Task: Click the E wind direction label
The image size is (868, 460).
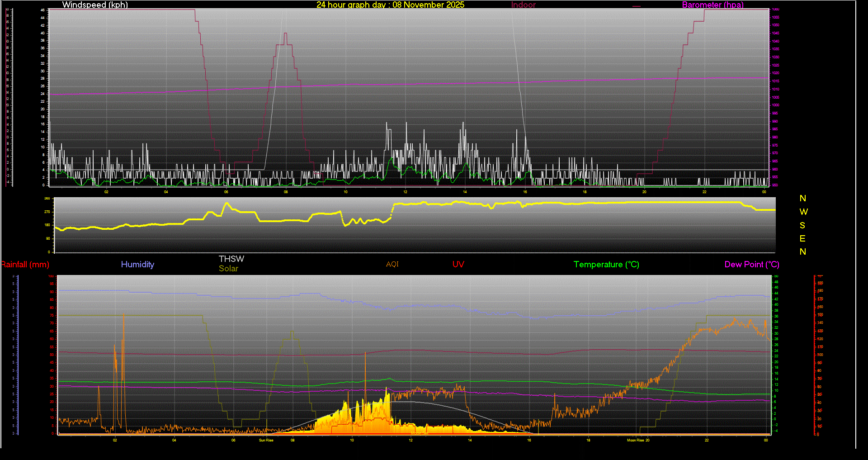Action: pyautogui.click(x=802, y=238)
